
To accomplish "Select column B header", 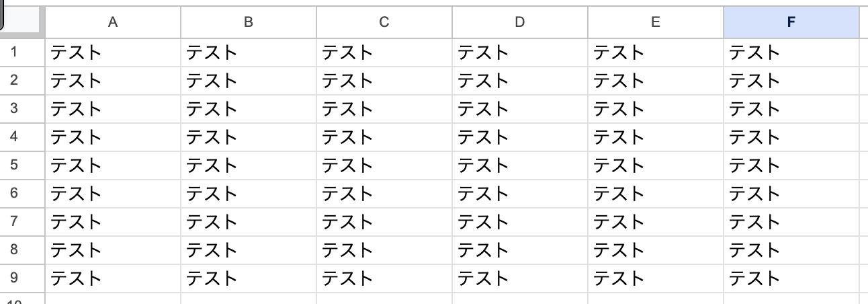I will coord(249,22).
